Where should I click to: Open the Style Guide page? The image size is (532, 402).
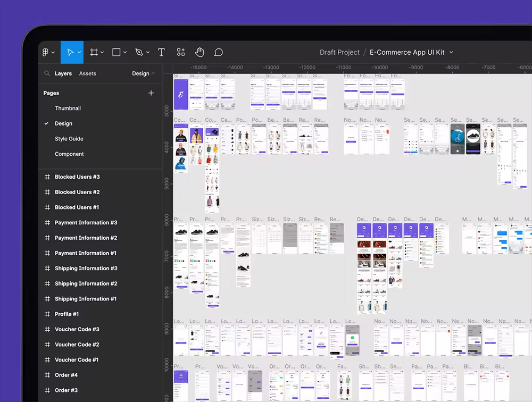click(x=69, y=139)
